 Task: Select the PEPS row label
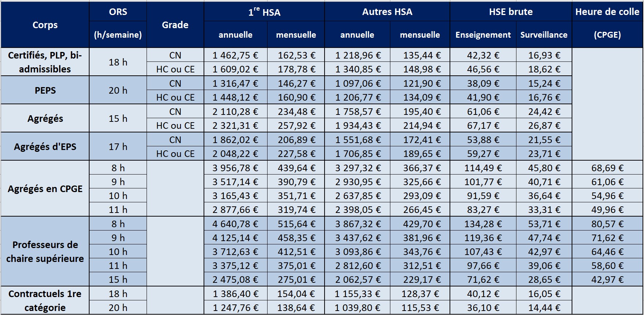click(45, 90)
